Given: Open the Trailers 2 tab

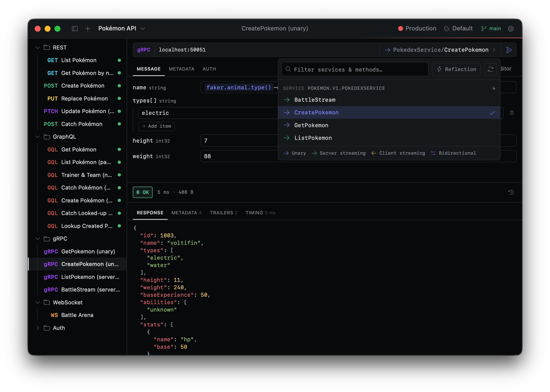Looking at the screenshot, I should 224,213.
